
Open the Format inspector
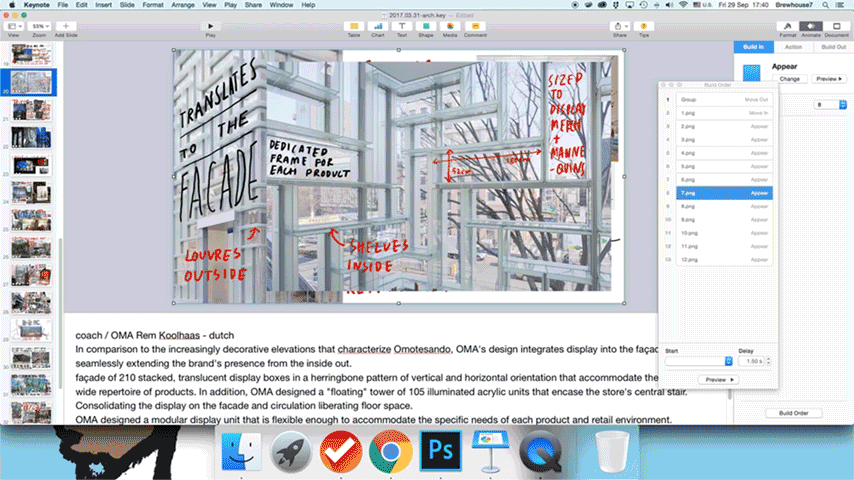(788, 26)
